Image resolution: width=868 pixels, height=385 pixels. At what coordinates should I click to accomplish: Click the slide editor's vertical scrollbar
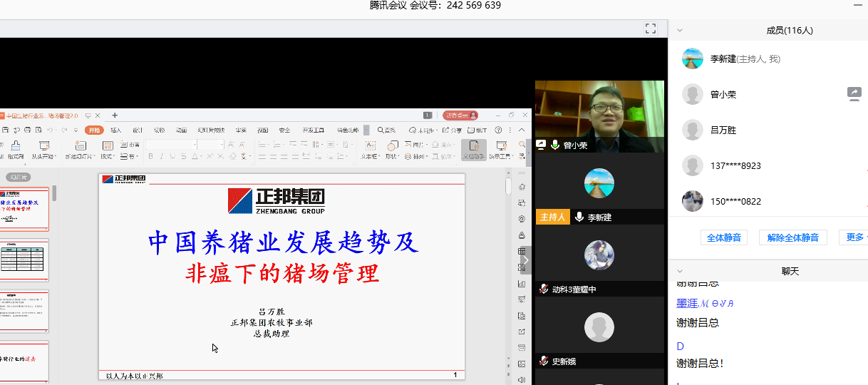[508, 187]
